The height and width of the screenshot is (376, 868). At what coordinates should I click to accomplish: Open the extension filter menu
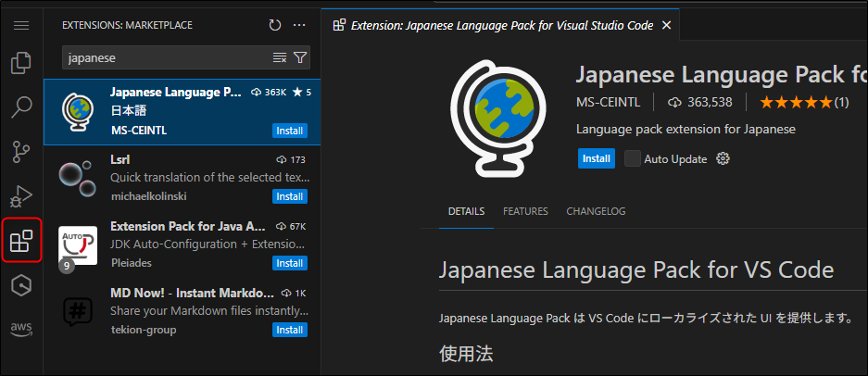pyautogui.click(x=300, y=57)
